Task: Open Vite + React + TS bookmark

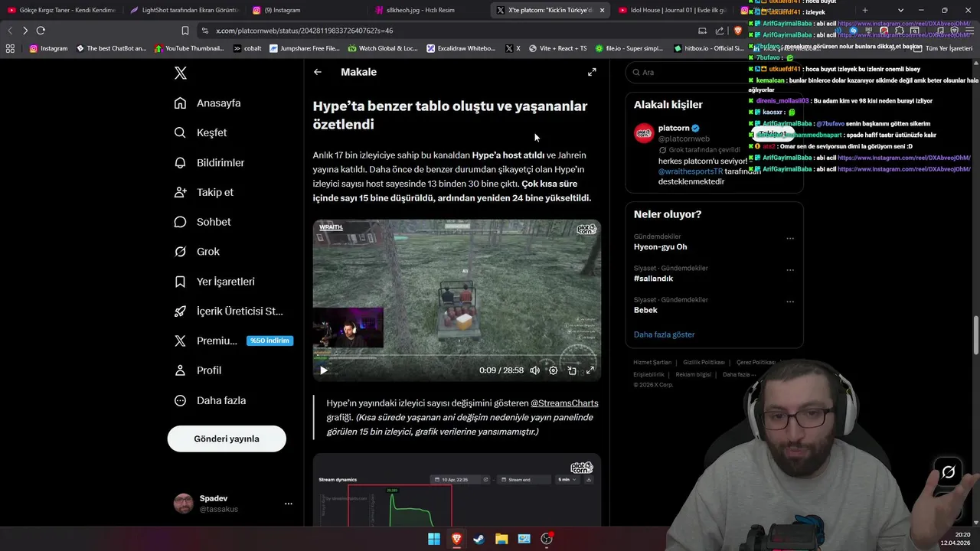Action: (557, 48)
